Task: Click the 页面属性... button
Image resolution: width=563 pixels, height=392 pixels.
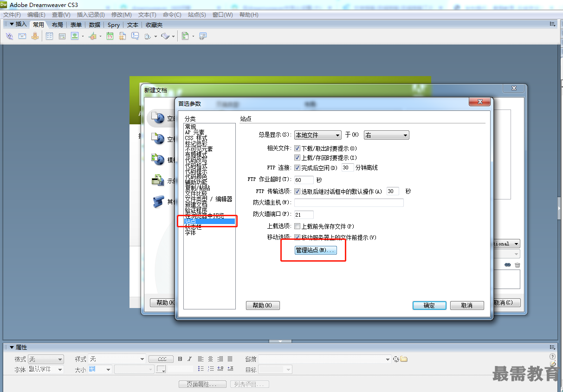Action: pos(202,384)
